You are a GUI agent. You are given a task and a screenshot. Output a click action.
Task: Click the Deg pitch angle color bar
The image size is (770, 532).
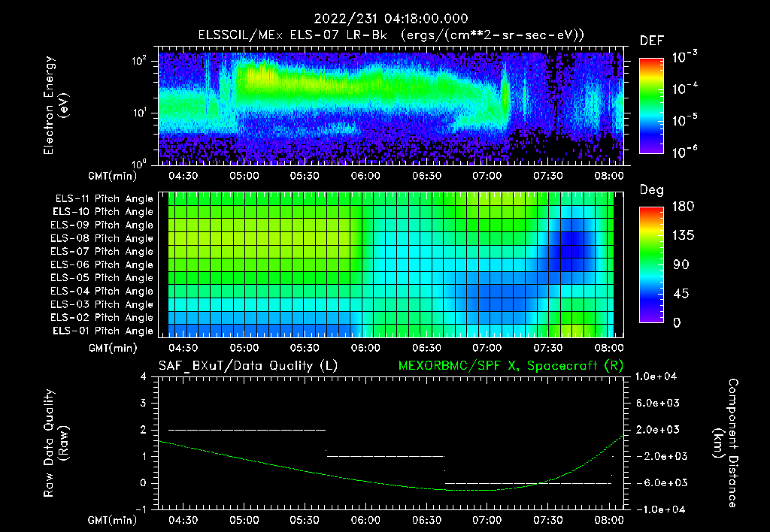[651, 264]
